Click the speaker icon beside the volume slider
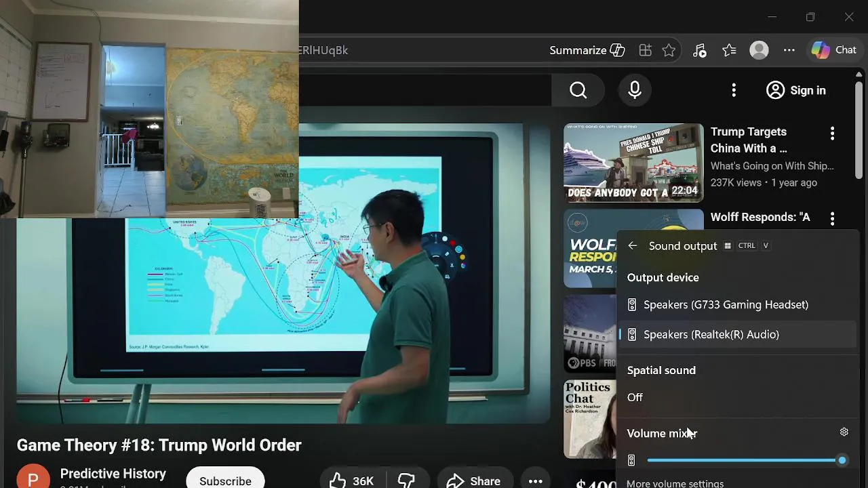The width and height of the screenshot is (868, 488). pyautogui.click(x=631, y=460)
